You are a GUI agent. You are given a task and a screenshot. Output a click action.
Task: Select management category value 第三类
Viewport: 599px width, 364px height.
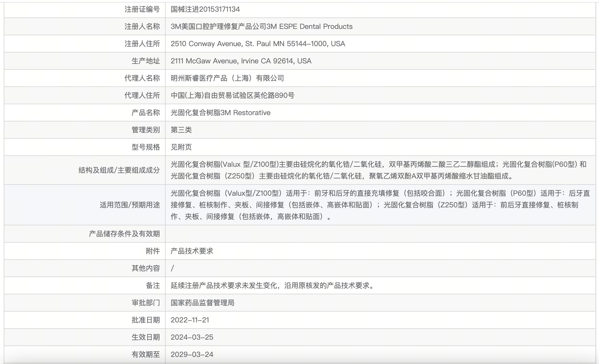tap(181, 130)
